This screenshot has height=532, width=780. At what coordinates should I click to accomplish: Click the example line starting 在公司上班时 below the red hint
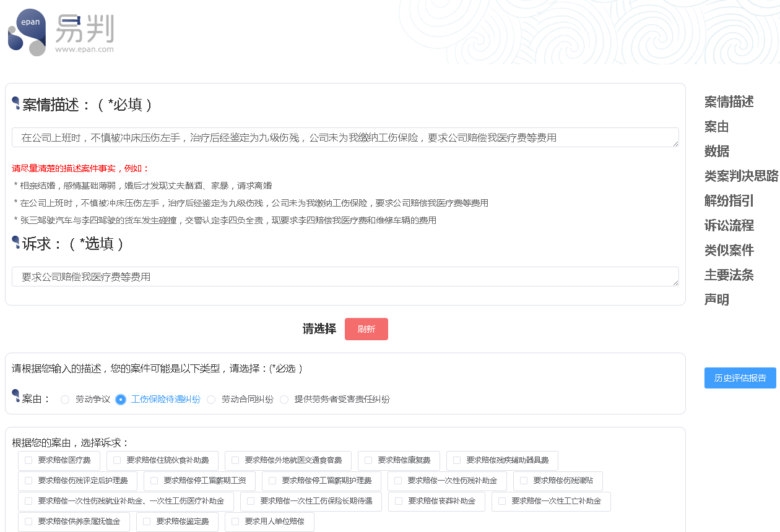pos(251,203)
